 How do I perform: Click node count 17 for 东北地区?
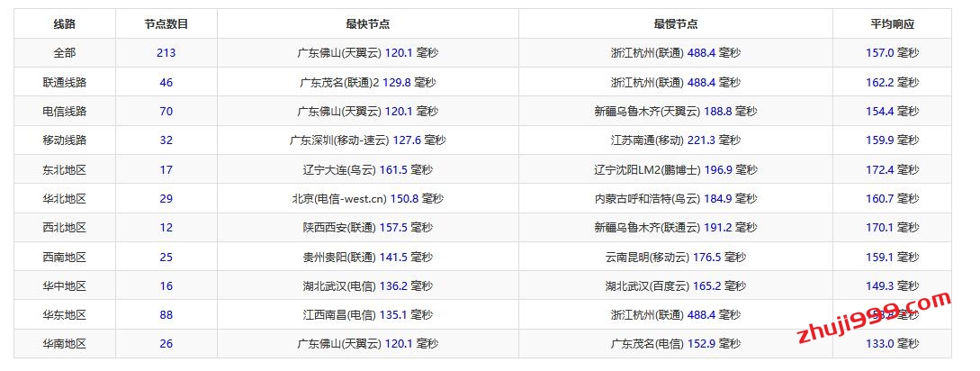166,169
